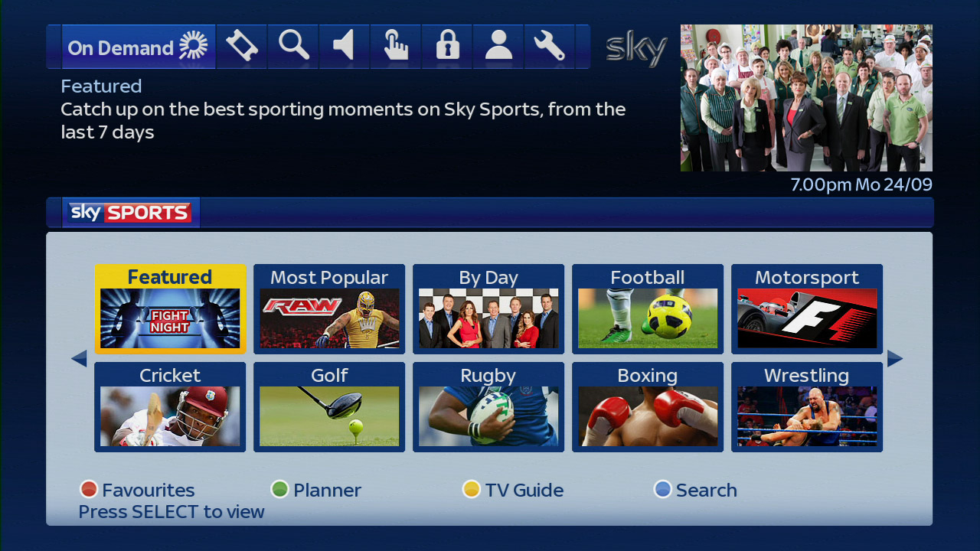Open the speaker sound icon
Viewport: 980px width, 551px height.
[345, 47]
